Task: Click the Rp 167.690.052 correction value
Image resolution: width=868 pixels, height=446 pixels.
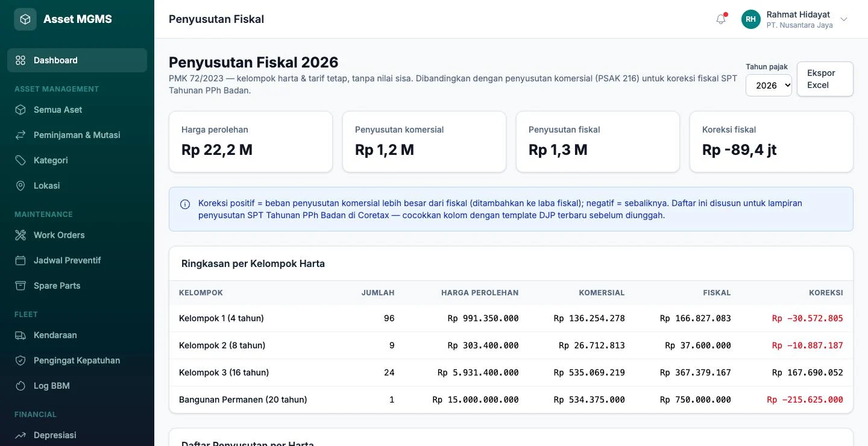Action: click(808, 372)
